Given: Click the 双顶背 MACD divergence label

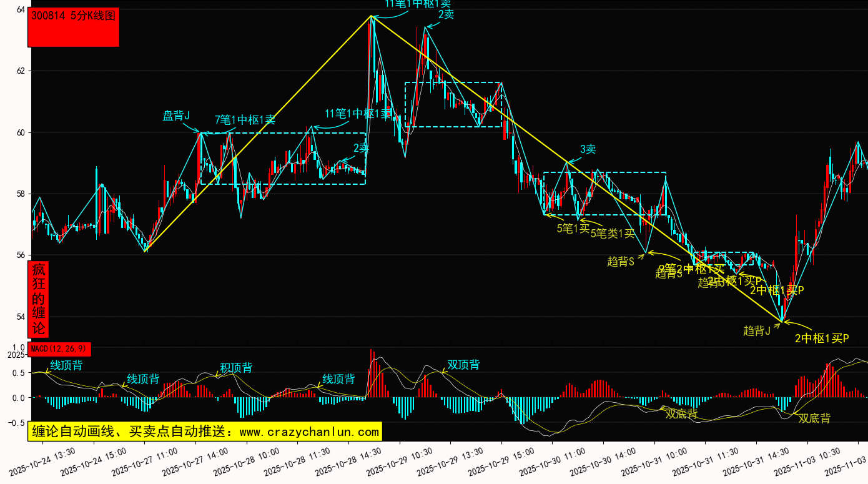Looking at the screenshot, I should pyautogui.click(x=463, y=365).
